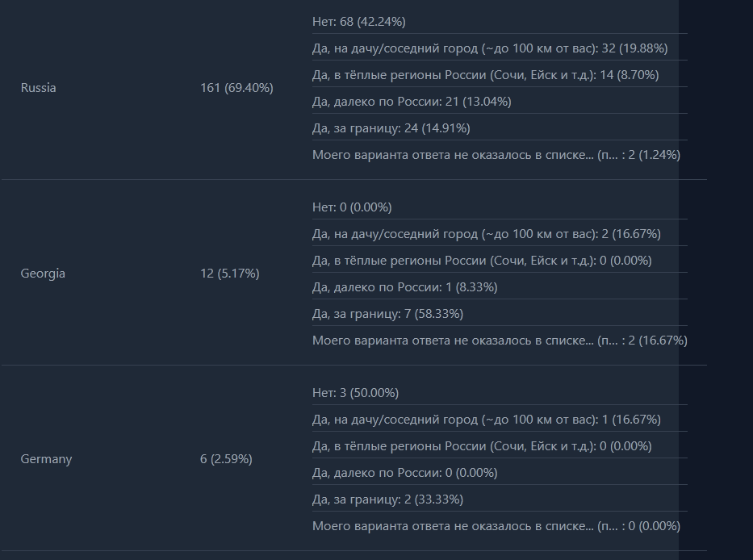Click the truncated answer showing 2 (1.24%)

[496, 155]
